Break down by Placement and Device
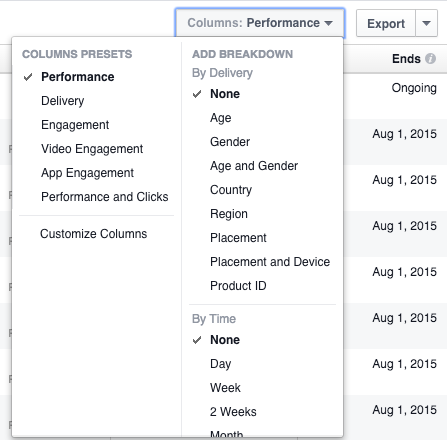This screenshot has width=447, height=440. point(270,262)
